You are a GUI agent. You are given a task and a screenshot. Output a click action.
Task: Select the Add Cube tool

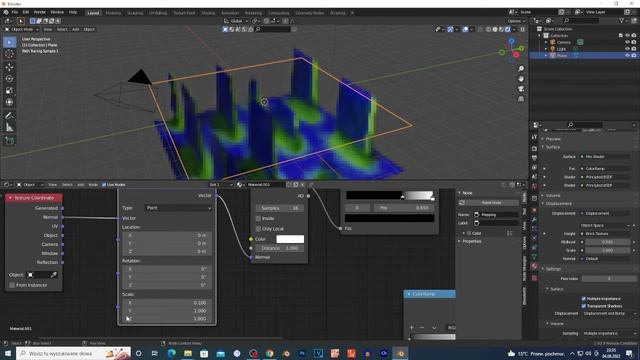tap(9, 141)
